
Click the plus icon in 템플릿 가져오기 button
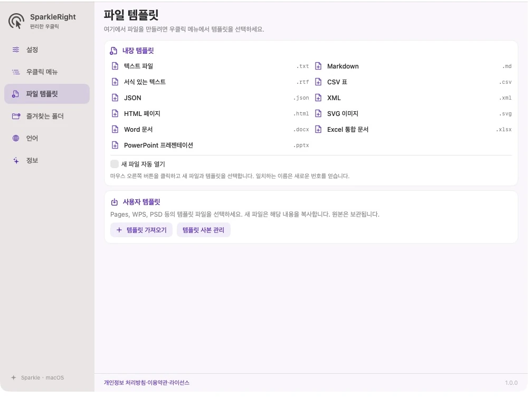(119, 230)
